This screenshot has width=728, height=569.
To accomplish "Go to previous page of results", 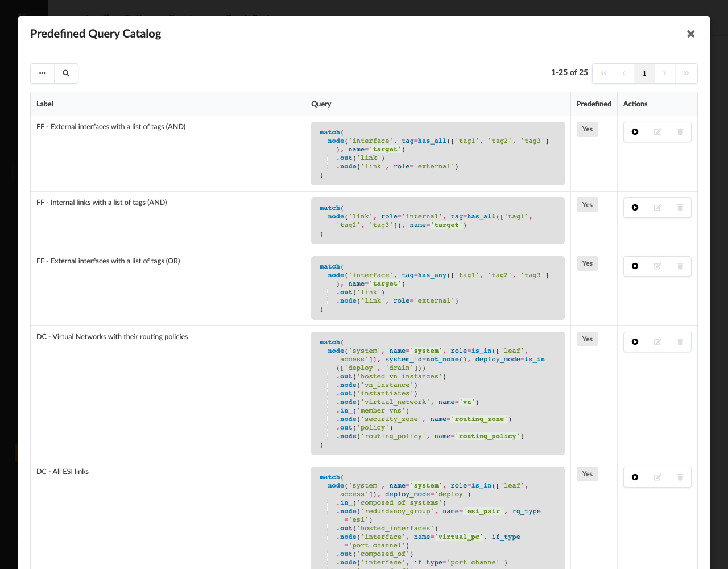I will pos(624,73).
